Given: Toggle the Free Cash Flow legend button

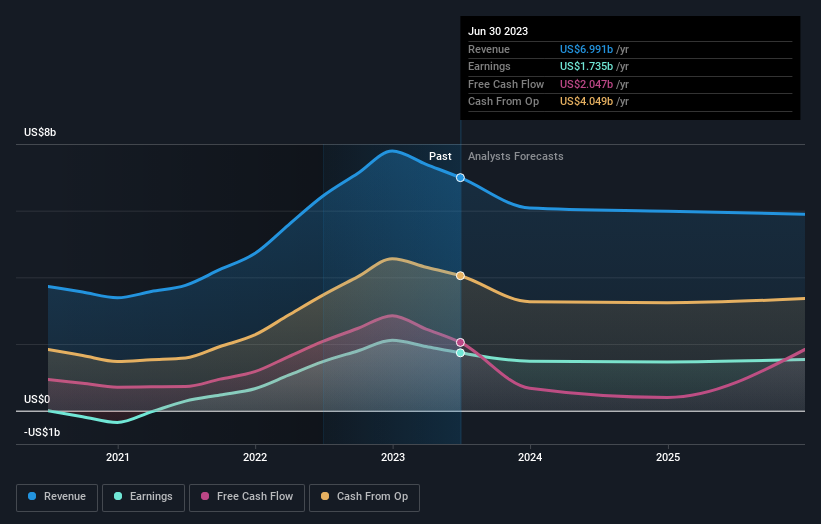Looking at the screenshot, I should click(x=247, y=497).
